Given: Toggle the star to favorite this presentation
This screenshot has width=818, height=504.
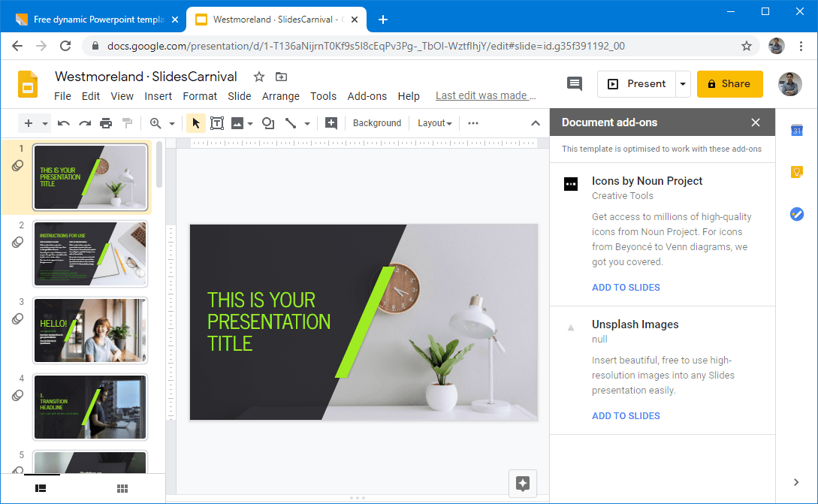Looking at the screenshot, I should click(258, 77).
